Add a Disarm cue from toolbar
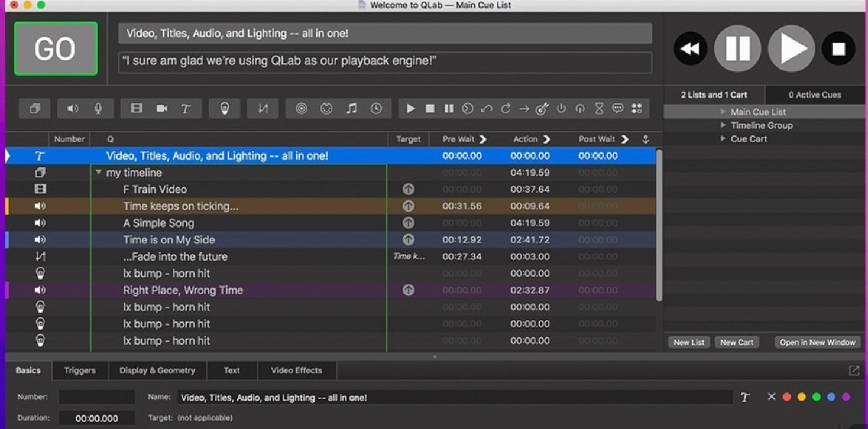 [580, 109]
